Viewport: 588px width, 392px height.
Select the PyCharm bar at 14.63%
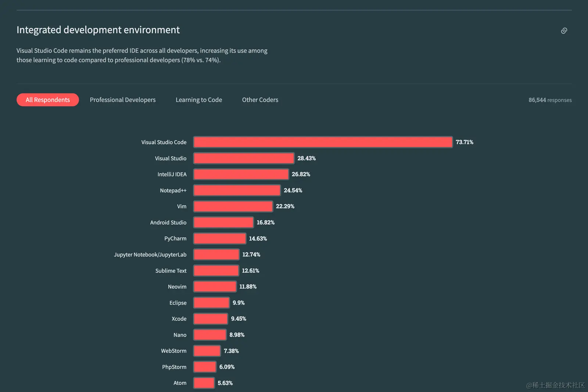[220, 238]
